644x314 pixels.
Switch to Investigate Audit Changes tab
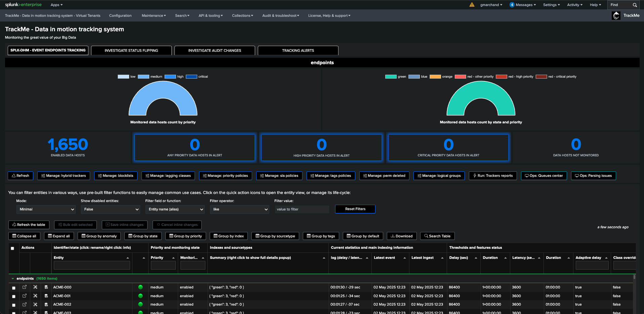click(x=215, y=50)
